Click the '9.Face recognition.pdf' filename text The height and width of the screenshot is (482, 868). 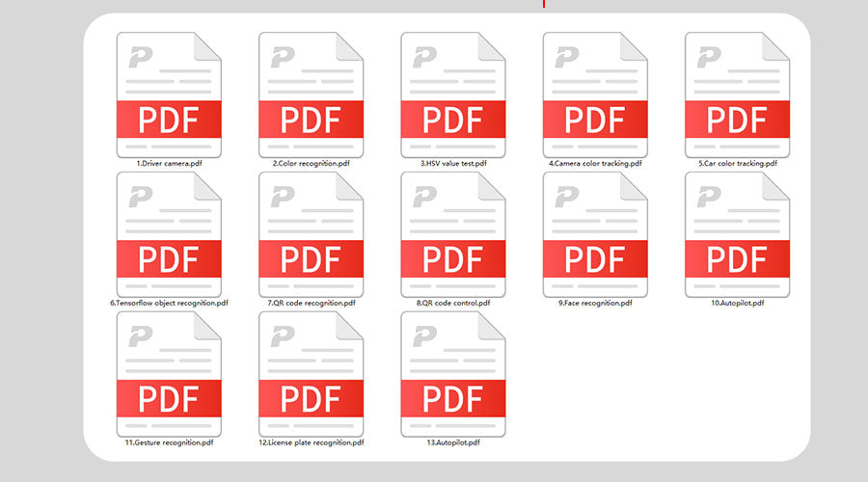point(595,303)
